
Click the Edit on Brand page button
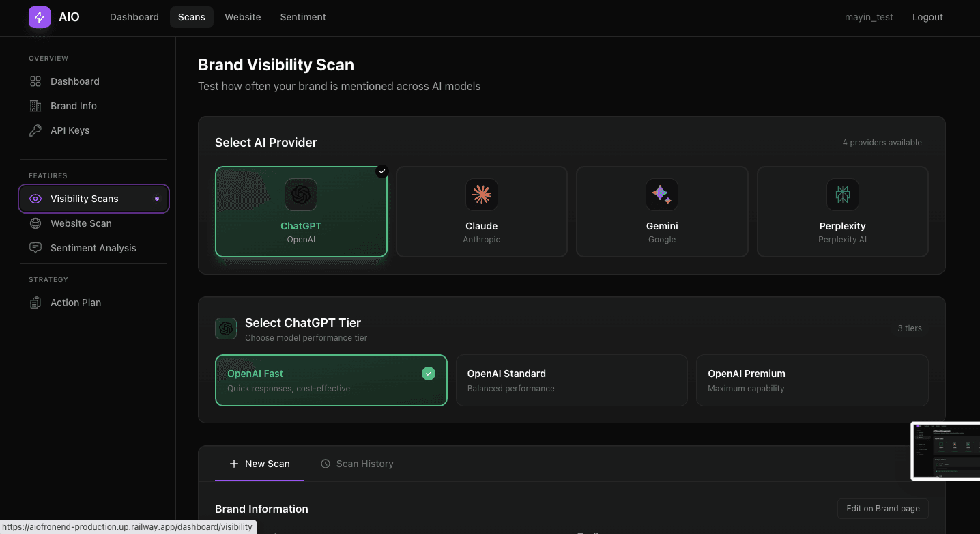pyautogui.click(x=882, y=509)
